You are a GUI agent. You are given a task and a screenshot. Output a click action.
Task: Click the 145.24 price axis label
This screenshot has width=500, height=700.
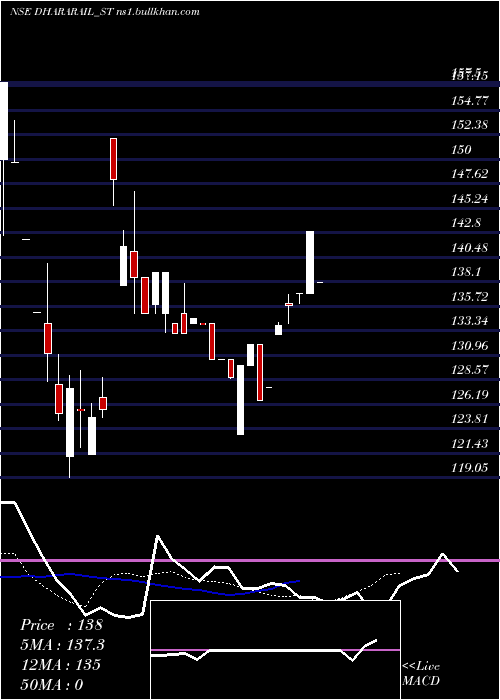470,199
